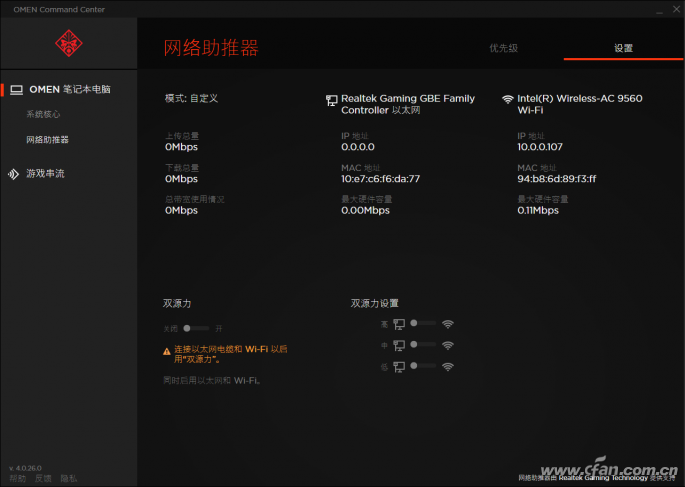
Task: Click the Wi-Fi icon next to Intel(R) Wireless-AC 9560
Action: (508, 99)
